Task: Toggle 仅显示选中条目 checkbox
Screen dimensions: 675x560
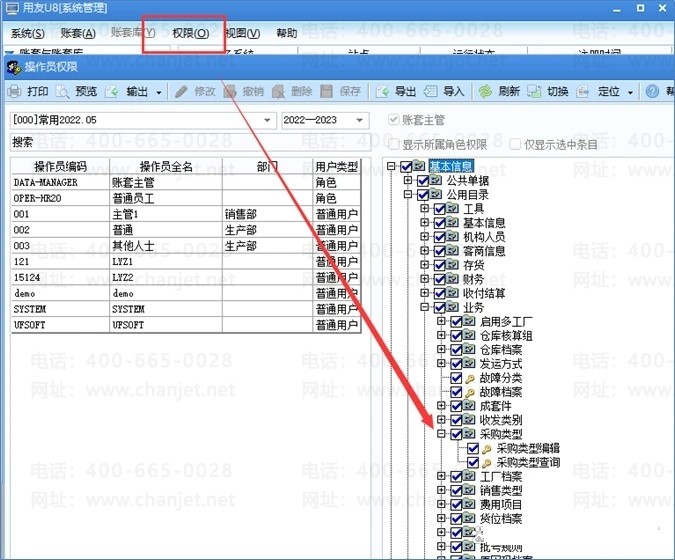Action: point(515,144)
